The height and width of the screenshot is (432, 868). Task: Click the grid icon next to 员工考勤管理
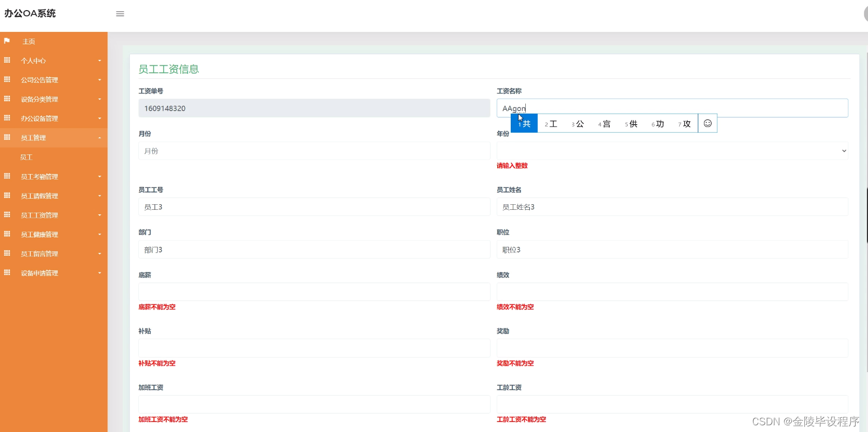click(6, 176)
